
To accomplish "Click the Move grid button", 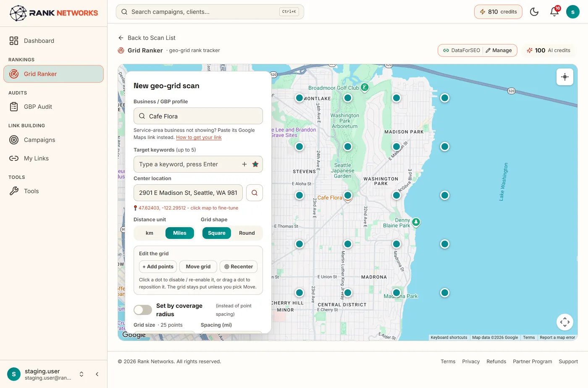I will 198,267.
